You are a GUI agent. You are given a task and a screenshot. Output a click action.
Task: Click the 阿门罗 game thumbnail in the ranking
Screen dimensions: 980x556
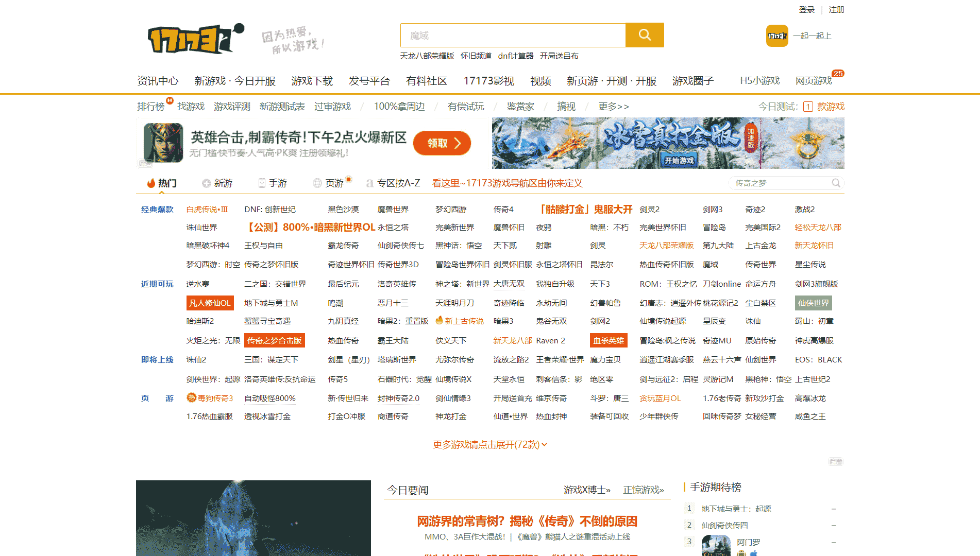tap(716, 545)
